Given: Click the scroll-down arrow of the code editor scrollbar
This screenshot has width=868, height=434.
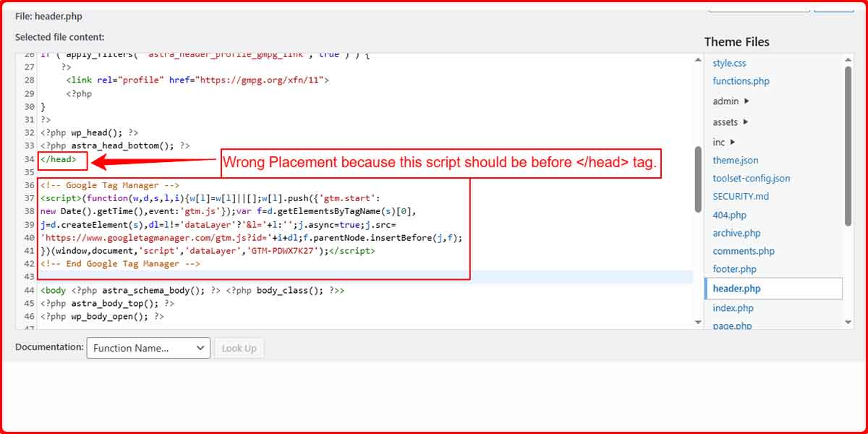Looking at the screenshot, I should pos(698,322).
